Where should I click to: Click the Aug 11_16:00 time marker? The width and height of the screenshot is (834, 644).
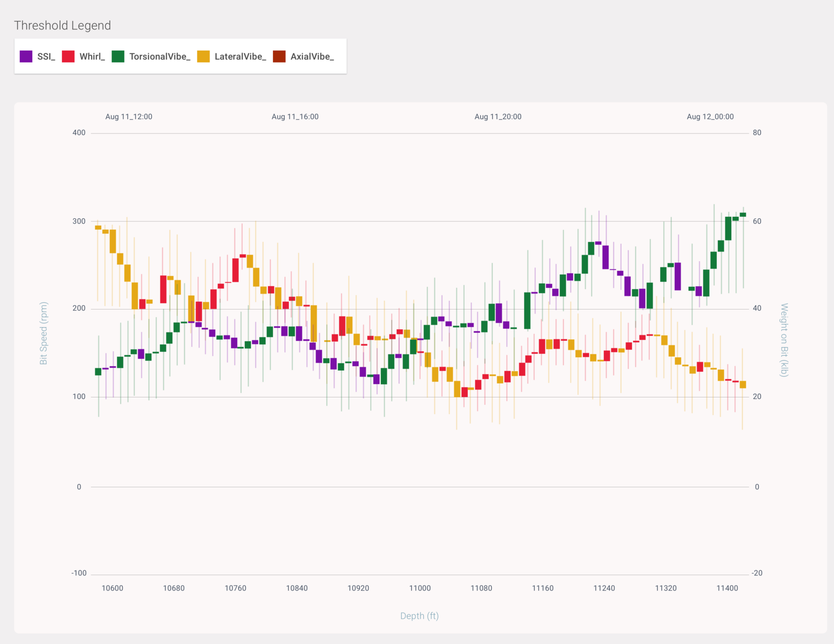(x=295, y=117)
